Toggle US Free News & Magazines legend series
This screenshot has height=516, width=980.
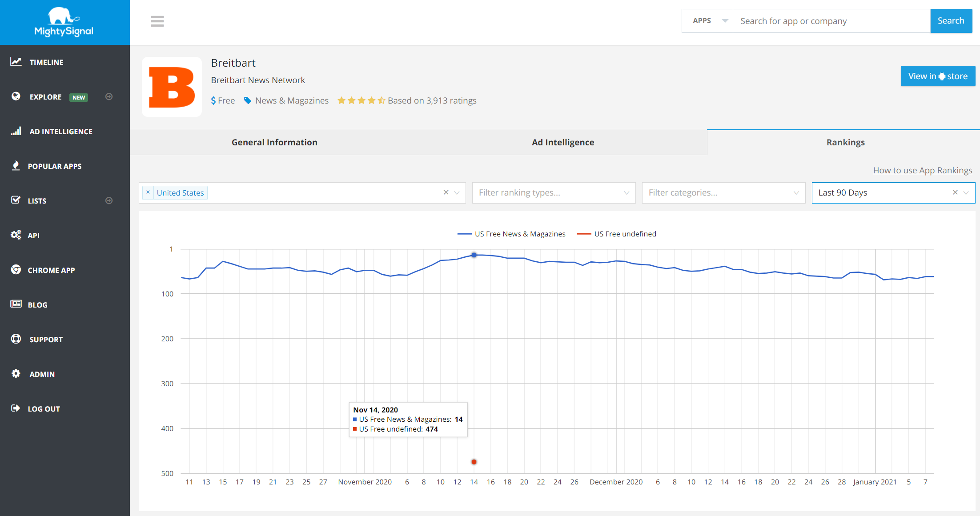click(x=511, y=234)
